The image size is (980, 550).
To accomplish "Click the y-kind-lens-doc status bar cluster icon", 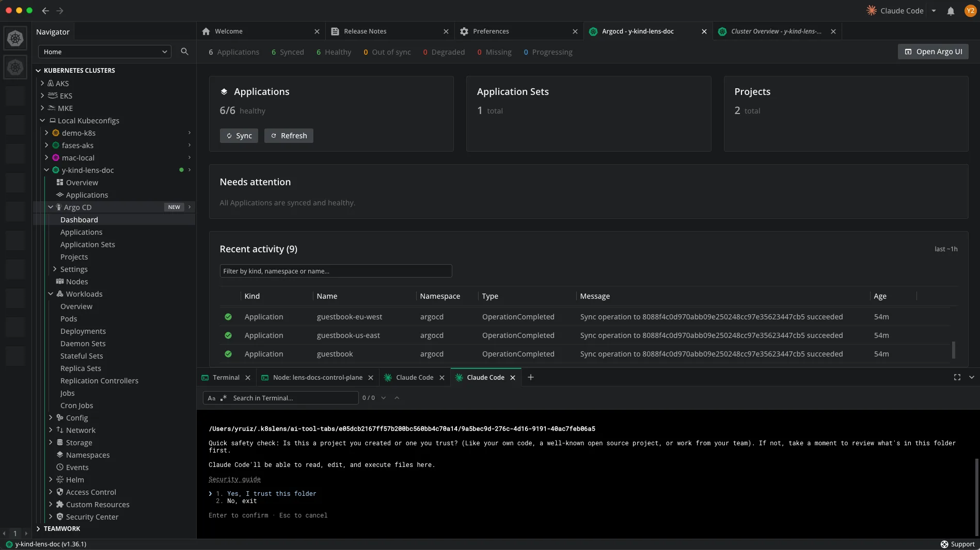I will click(x=9, y=544).
